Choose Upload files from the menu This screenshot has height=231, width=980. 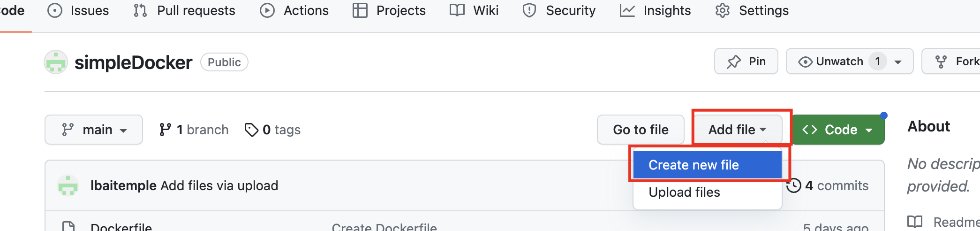click(684, 192)
